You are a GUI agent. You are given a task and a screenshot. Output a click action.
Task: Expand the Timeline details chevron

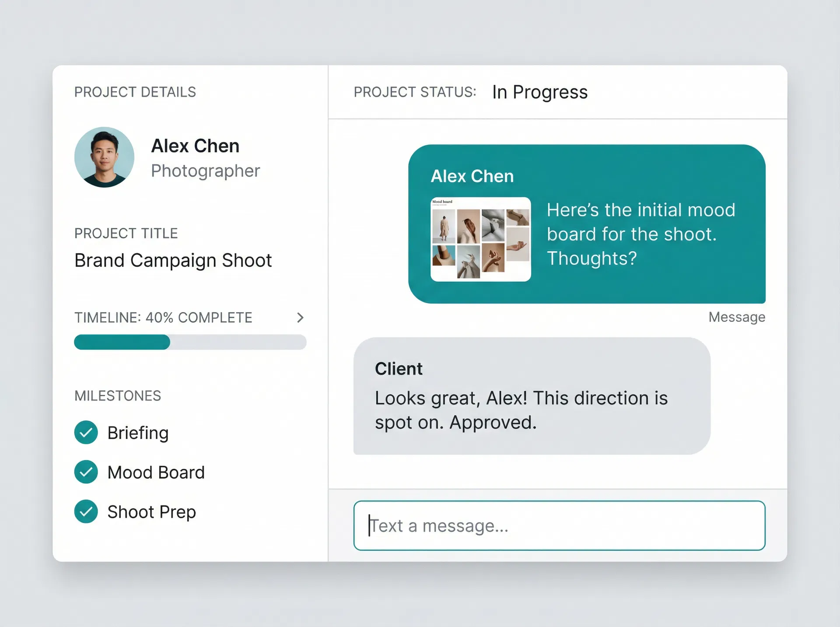coord(300,318)
